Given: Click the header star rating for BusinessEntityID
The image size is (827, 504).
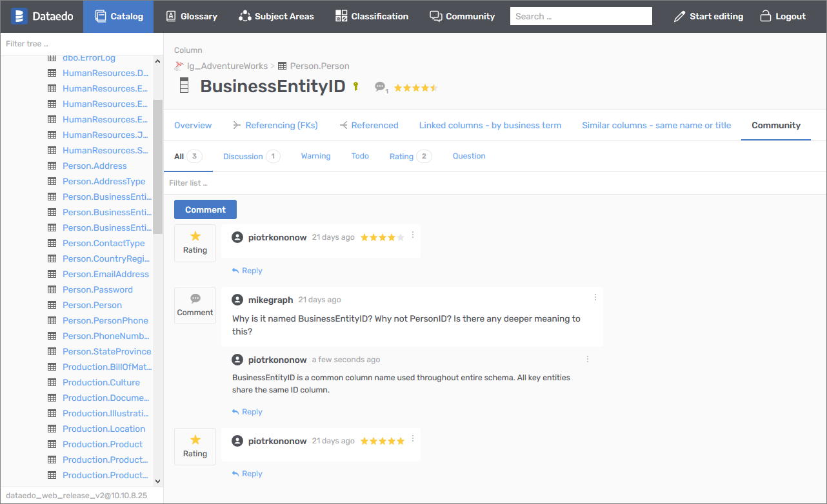Looking at the screenshot, I should [x=415, y=88].
